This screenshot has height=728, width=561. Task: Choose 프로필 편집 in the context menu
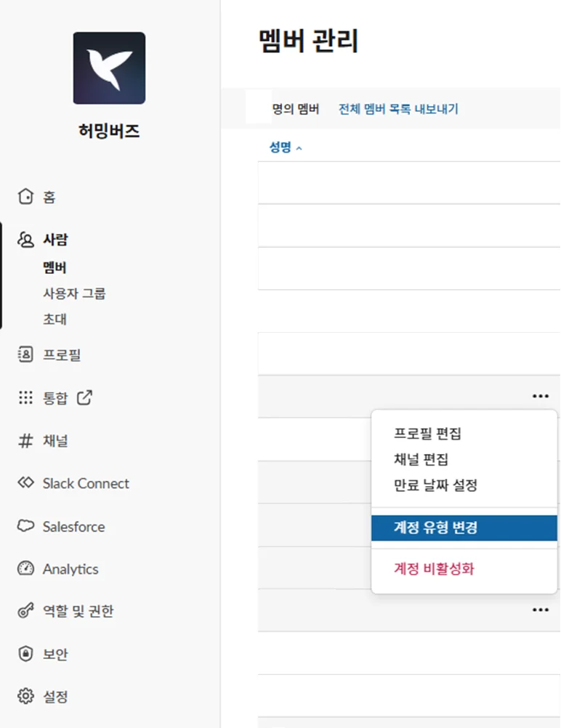click(x=427, y=434)
